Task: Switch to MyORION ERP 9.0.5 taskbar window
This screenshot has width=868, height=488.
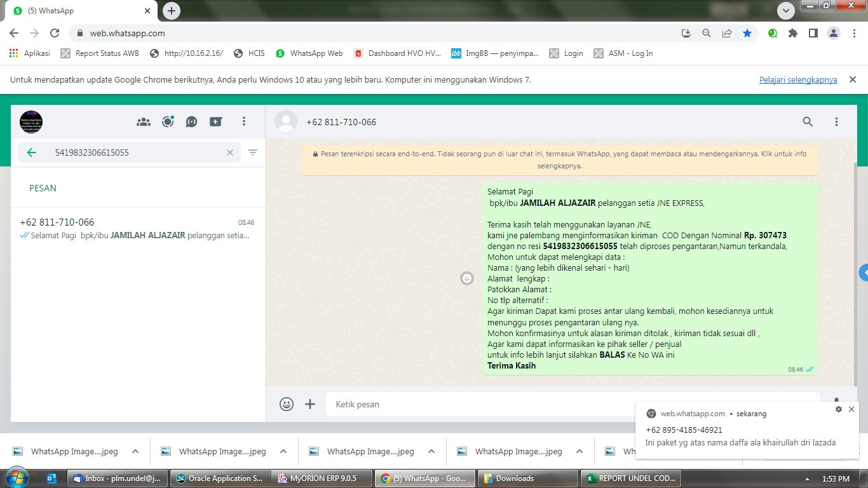Action: 322,478
